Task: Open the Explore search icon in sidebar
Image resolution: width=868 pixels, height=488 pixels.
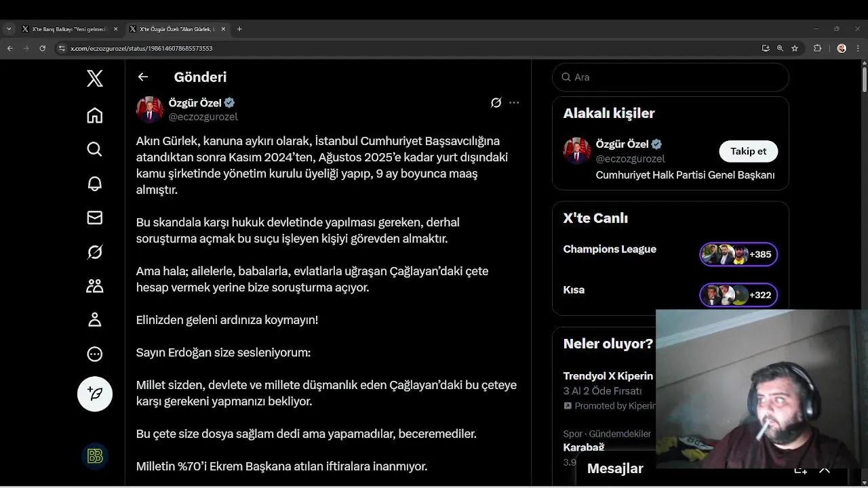Action: 95,149
